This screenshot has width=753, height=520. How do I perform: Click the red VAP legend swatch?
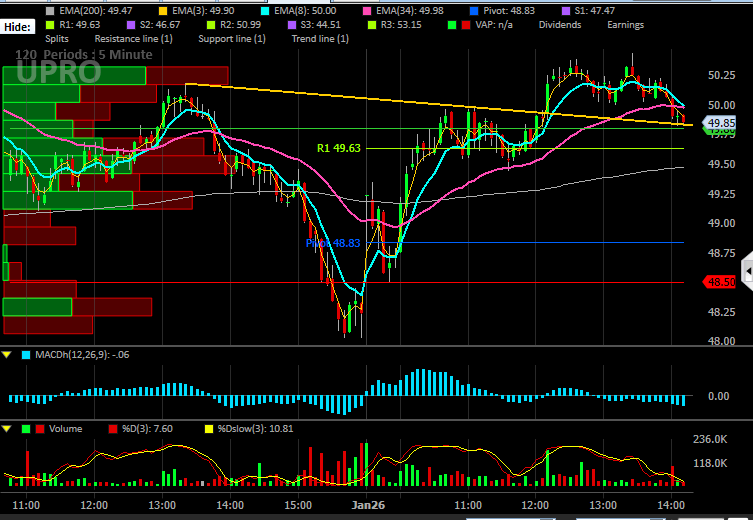(x=466, y=25)
